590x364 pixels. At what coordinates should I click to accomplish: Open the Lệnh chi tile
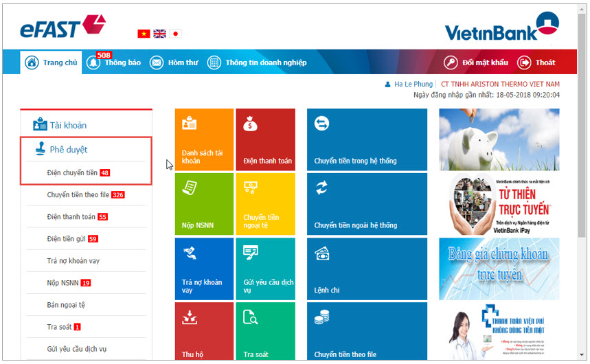pos(366,268)
